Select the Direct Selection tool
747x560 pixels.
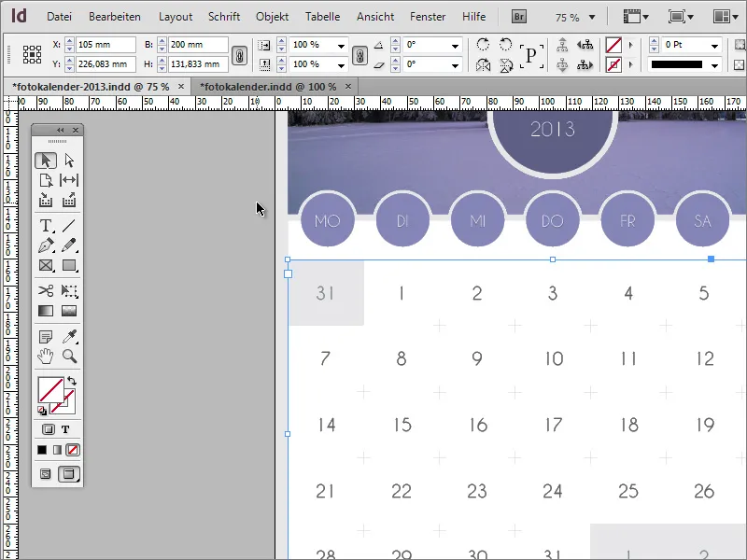pos(69,161)
